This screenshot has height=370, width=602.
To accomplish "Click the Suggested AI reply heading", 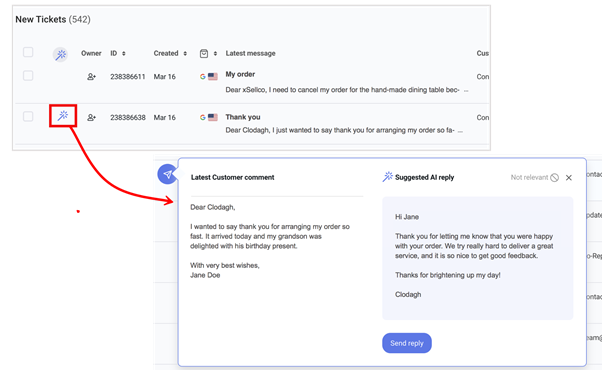I will (424, 177).
